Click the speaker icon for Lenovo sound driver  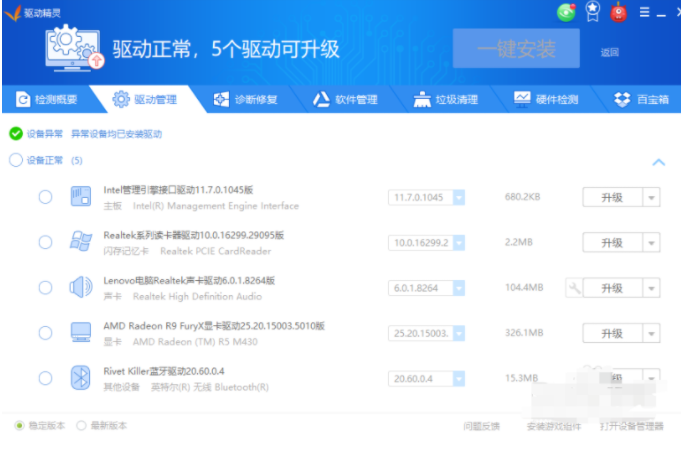[80, 288]
